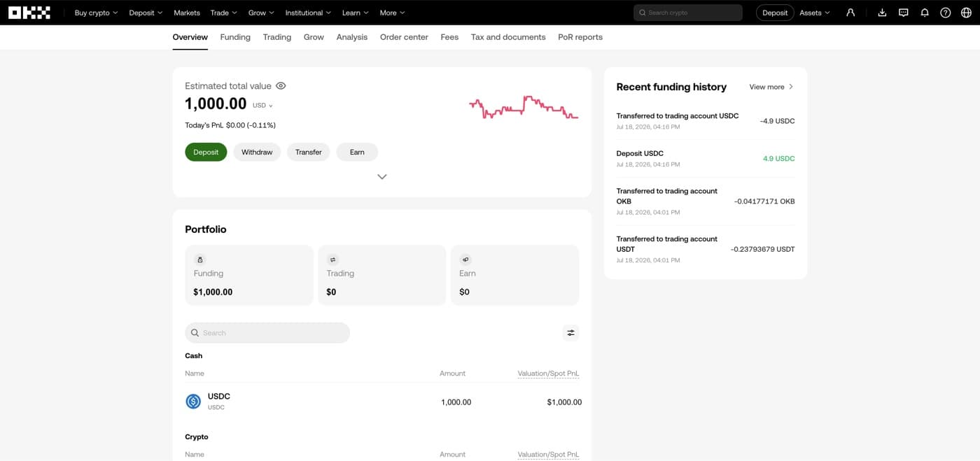The width and height of the screenshot is (980, 461).
Task: Focus the portfolio Search field
Action: (267, 333)
